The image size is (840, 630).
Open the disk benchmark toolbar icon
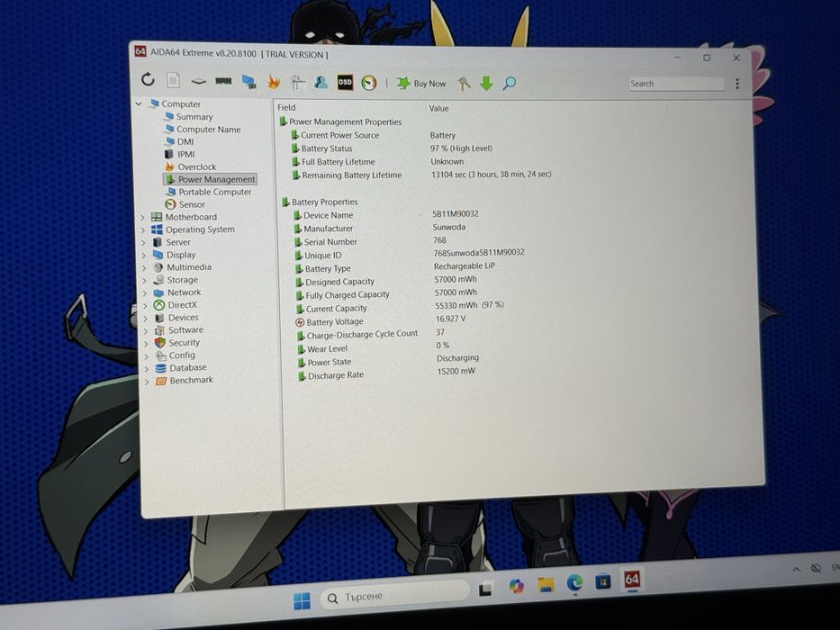coord(199,81)
